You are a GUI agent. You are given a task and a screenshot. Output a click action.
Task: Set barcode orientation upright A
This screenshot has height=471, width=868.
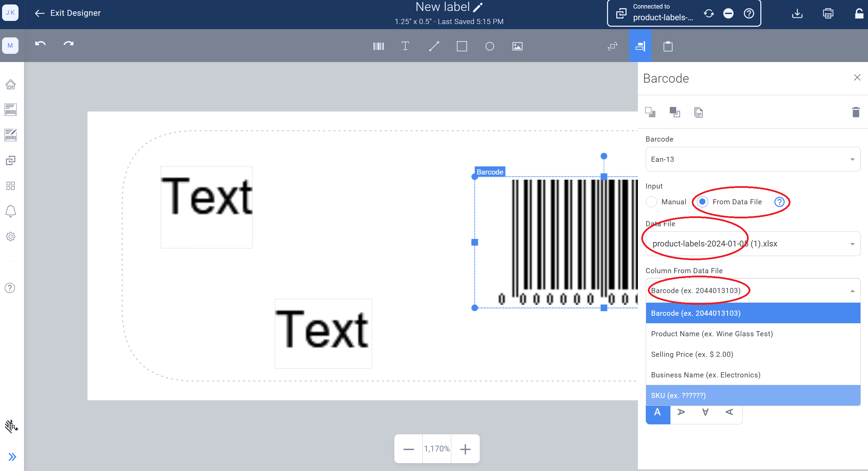[x=658, y=414]
